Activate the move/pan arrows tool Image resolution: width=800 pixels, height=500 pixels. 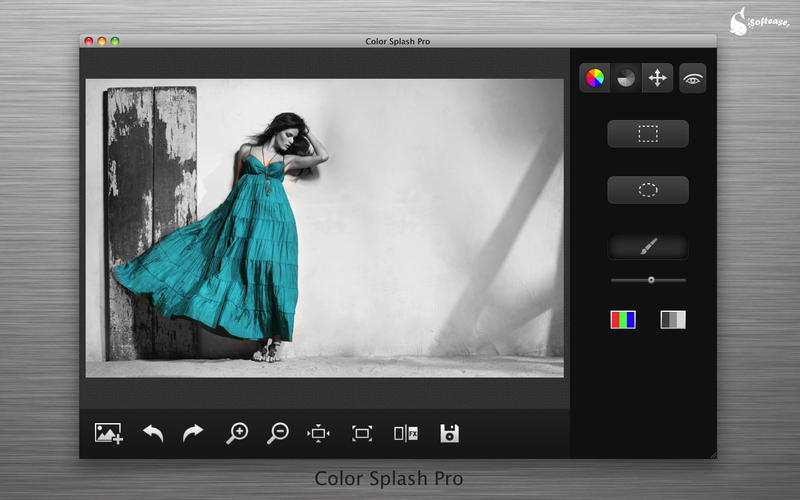657,78
